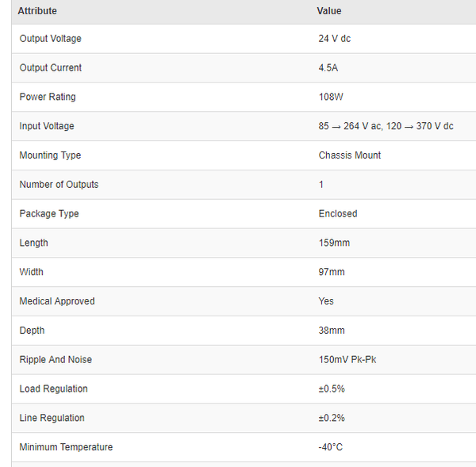Viewport: 476px width, 467px height.
Task: Click the -40°C minimum temperature value
Action: [x=331, y=447]
